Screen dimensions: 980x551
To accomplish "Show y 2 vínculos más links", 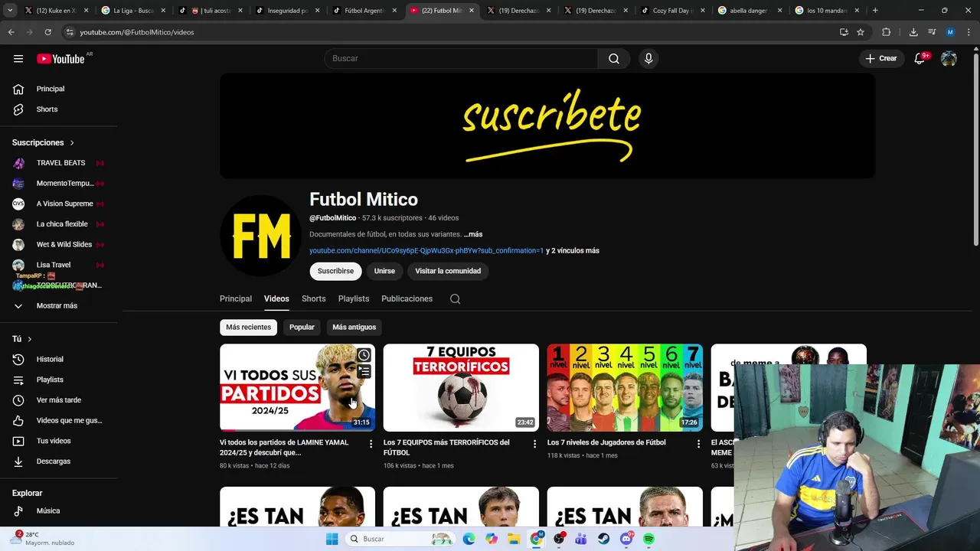I will pos(573,250).
